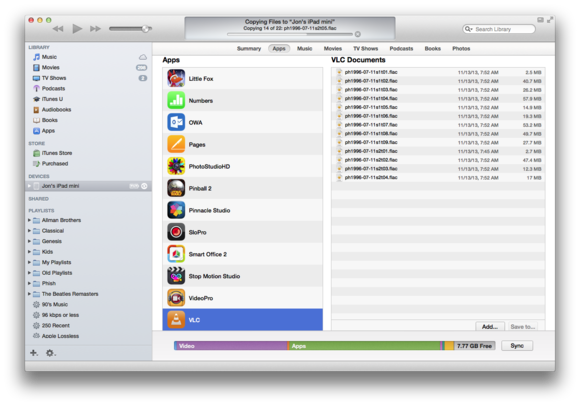580x406 pixels.
Task: Select the PhotoStudioHD app
Action: pos(242,166)
